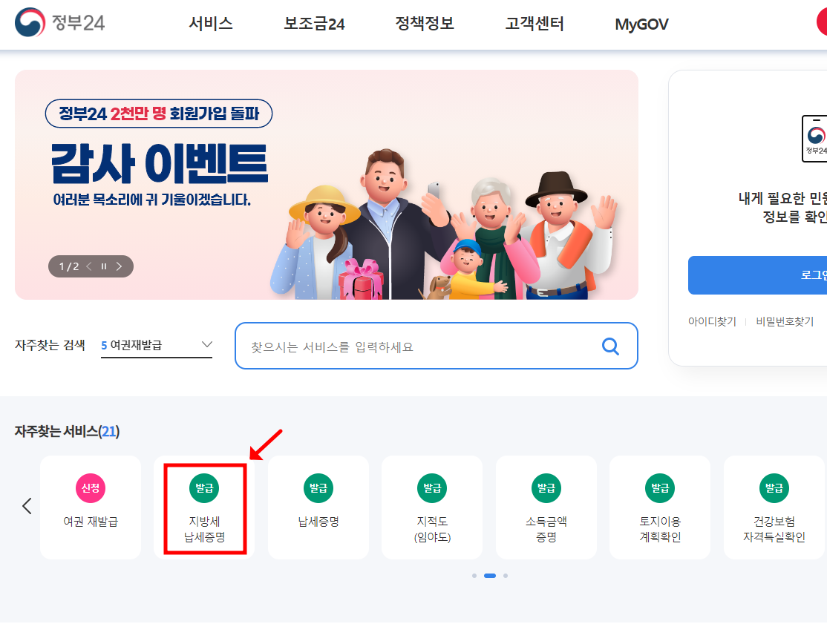Expand the 자주찾는 검색 dropdown
The width and height of the screenshot is (827, 644).
[x=206, y=345]
